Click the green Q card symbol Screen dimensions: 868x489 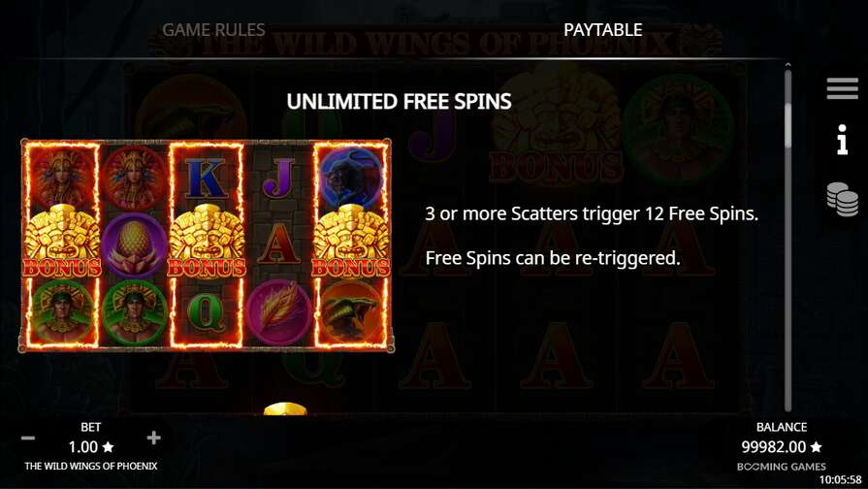coord(206,311)
